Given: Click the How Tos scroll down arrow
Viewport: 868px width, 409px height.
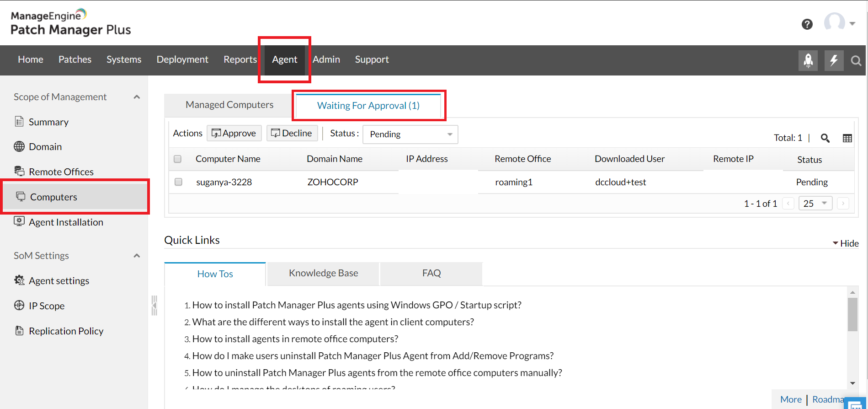Looking at the screenshot, I should point(852,383).
